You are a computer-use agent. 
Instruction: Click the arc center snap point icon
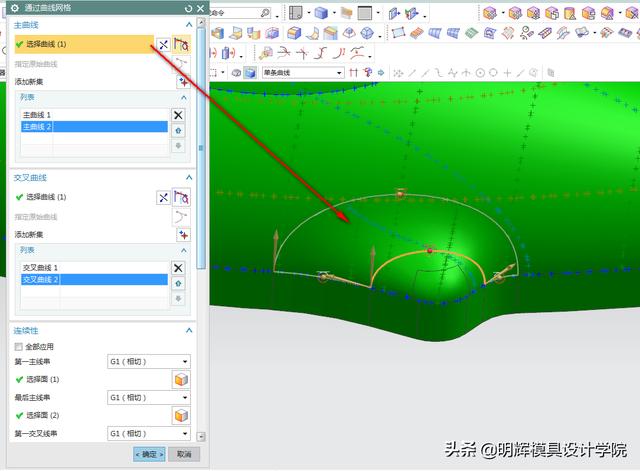[480, 73]
